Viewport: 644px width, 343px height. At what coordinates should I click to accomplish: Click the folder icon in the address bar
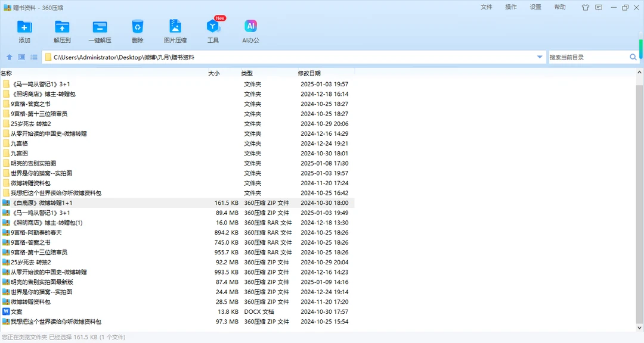click(48, 57)
